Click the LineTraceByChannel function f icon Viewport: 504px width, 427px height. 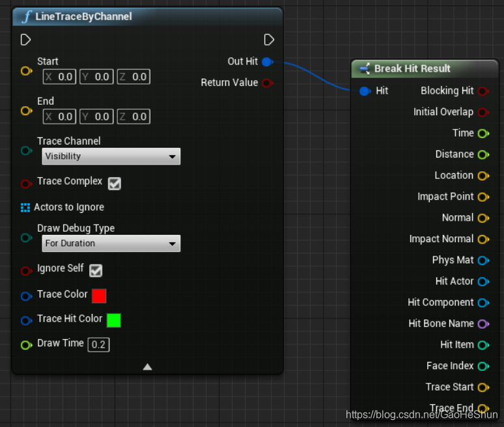pos(27,16)
